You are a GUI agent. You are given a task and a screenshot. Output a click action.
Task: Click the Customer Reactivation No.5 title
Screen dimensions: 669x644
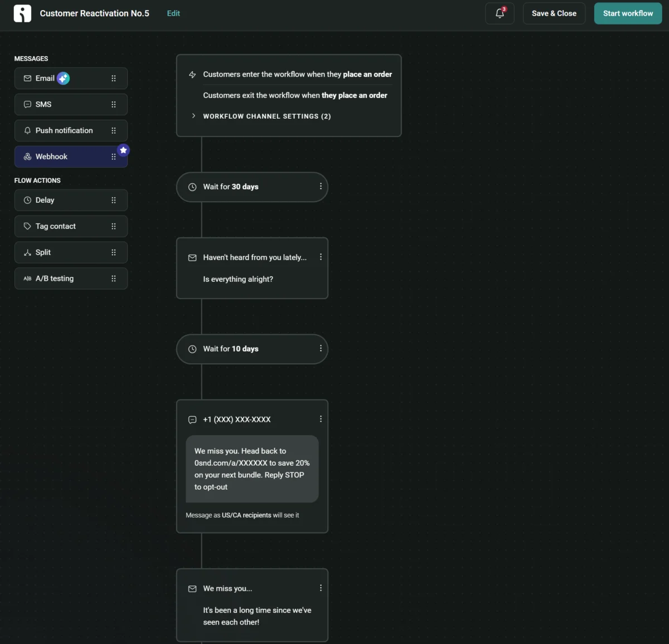click(95, 13)
